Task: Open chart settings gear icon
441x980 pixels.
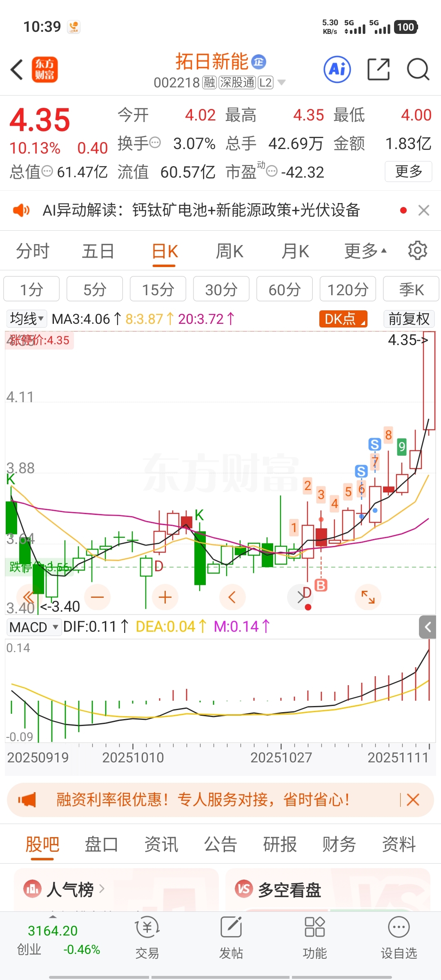Action: (417, 250)
